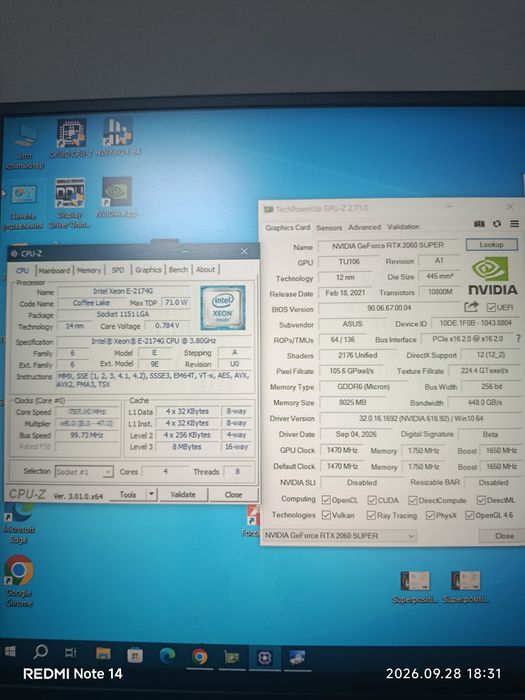The image size is (525, 700).
Task: Toggle the Vulkan checkbox
Action: [326, 515]
